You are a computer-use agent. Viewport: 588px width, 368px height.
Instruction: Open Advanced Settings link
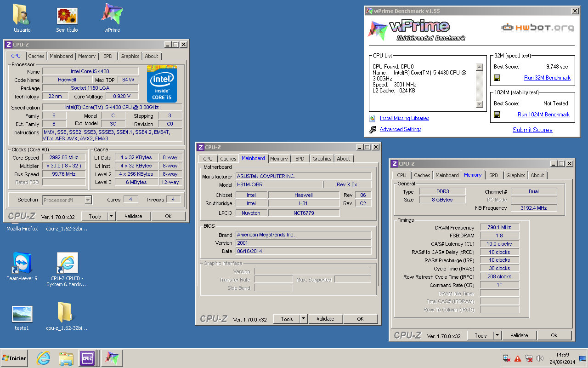click(401, 129)
